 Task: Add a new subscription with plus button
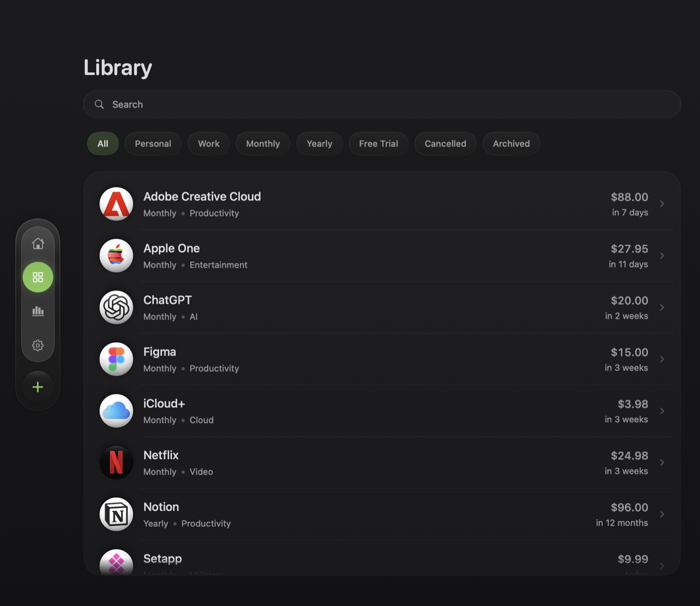click(38, 387)
